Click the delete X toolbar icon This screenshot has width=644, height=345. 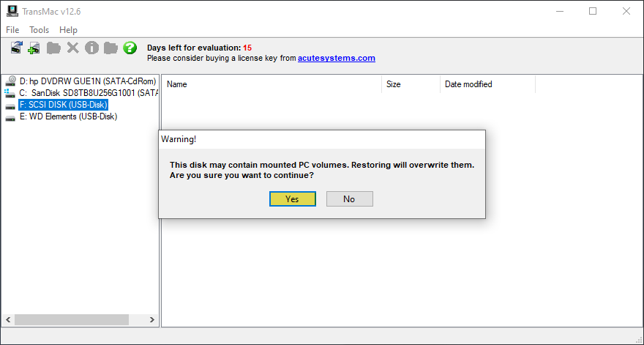pyautogui.click(x=72, y=48)
